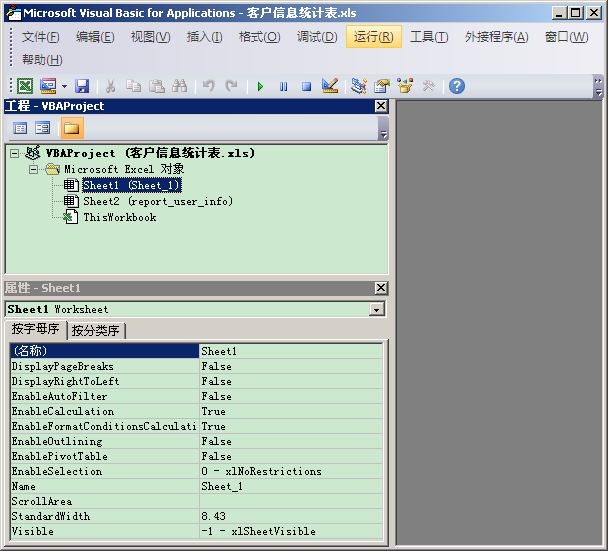The image size is (608, 551).
Task: Click the ScrollArea property value field
Action: pos(290,501)
